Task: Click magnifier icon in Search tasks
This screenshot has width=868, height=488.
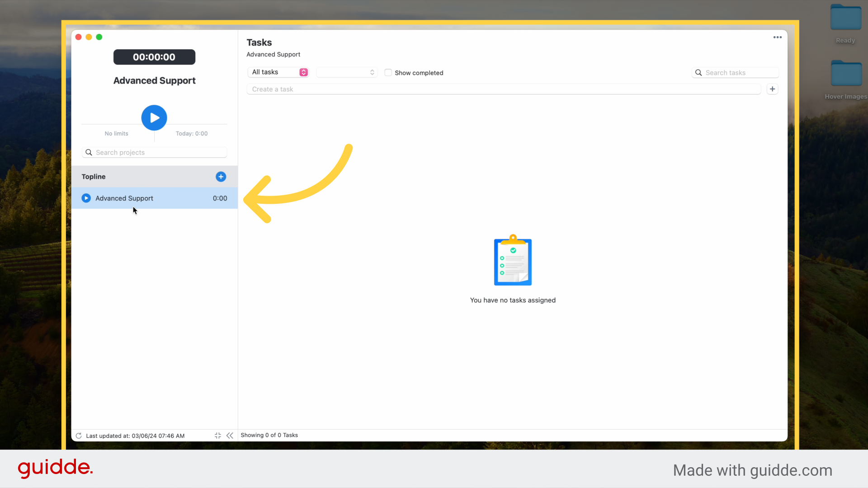Action: coord(698,73)
